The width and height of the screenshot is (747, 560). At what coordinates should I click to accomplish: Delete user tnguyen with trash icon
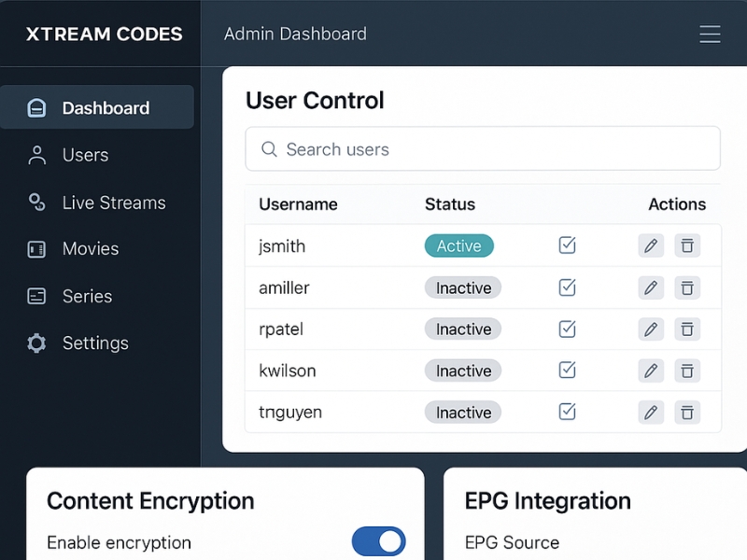[687, 413]
